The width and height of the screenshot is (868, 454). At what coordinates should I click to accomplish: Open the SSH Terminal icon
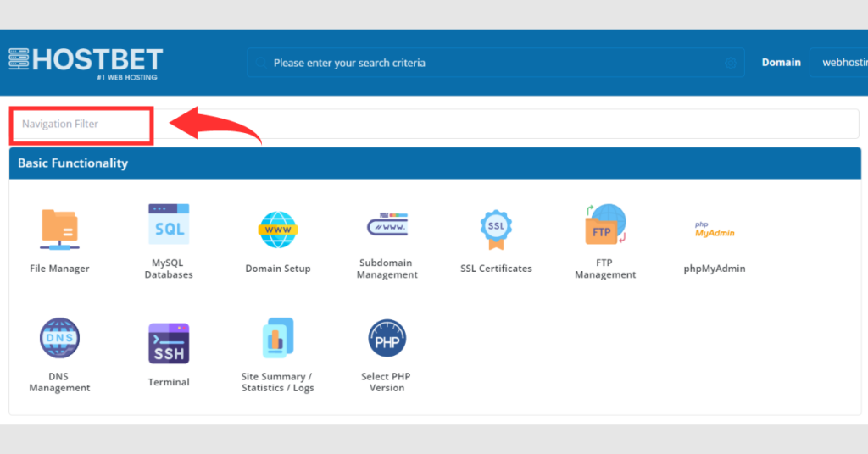[169, 343]
